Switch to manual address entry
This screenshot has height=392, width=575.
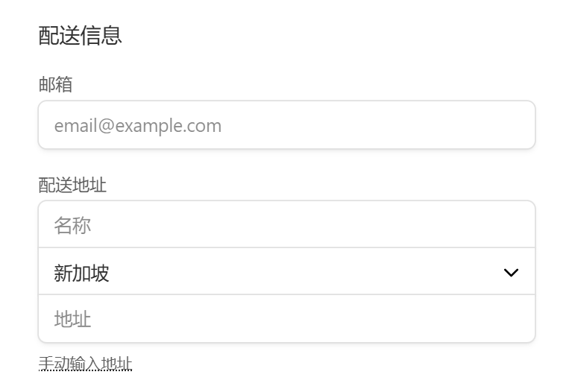(85, 364)
